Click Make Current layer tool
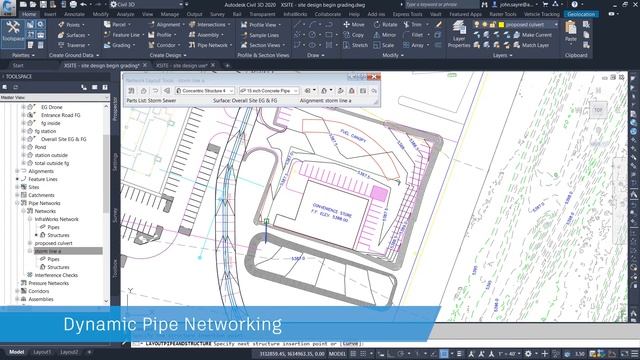Viewport: 640px width, 360px height. pos(533,35)
